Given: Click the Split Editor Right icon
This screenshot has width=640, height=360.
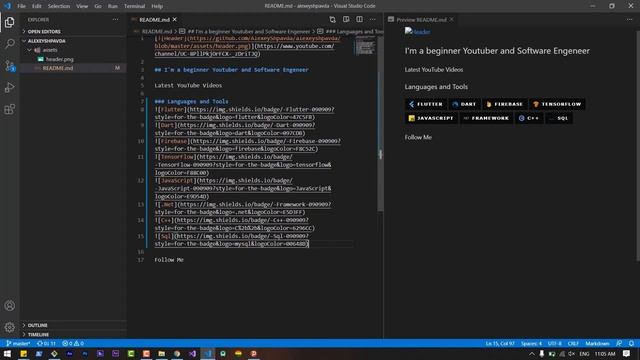Looking at the screenshot, I should coord(359,20).
